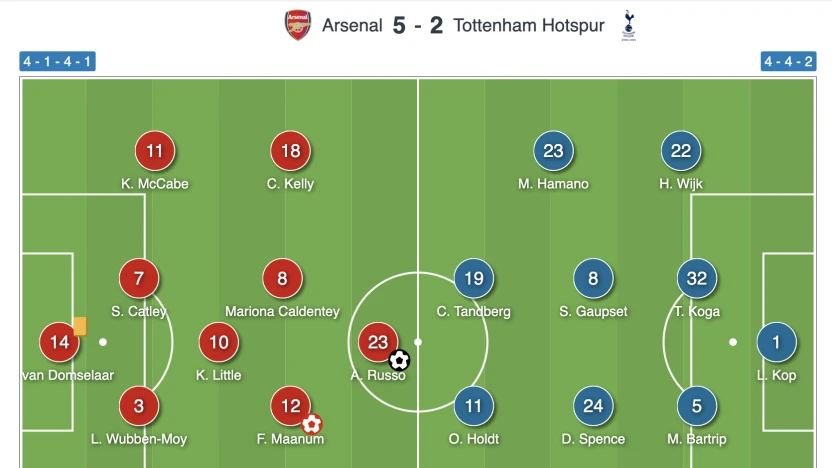Click Tottenham 4-4-2 formation badge

788,61
